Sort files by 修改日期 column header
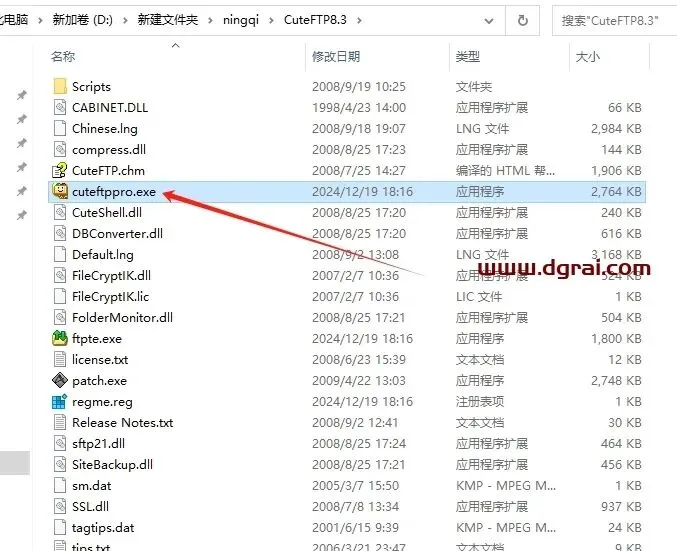Image resolution: width=677 pixels, height=551 pixels. 336,57
